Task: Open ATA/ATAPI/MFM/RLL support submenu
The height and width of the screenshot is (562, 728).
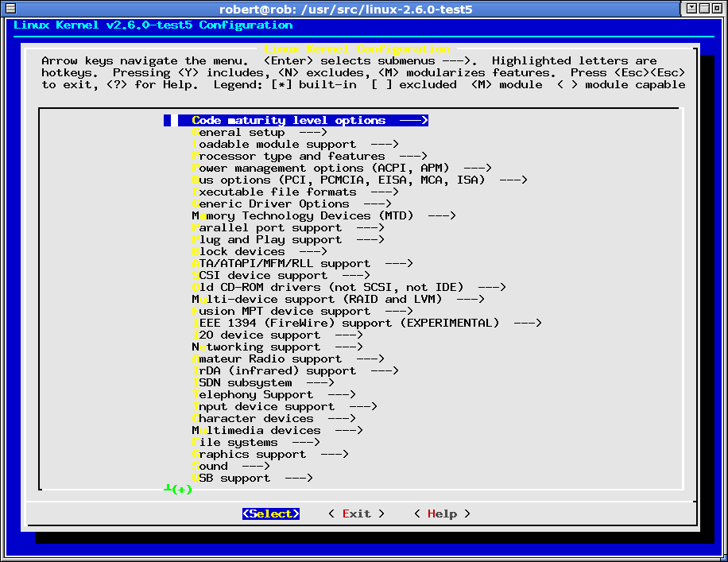Action: 302,264
